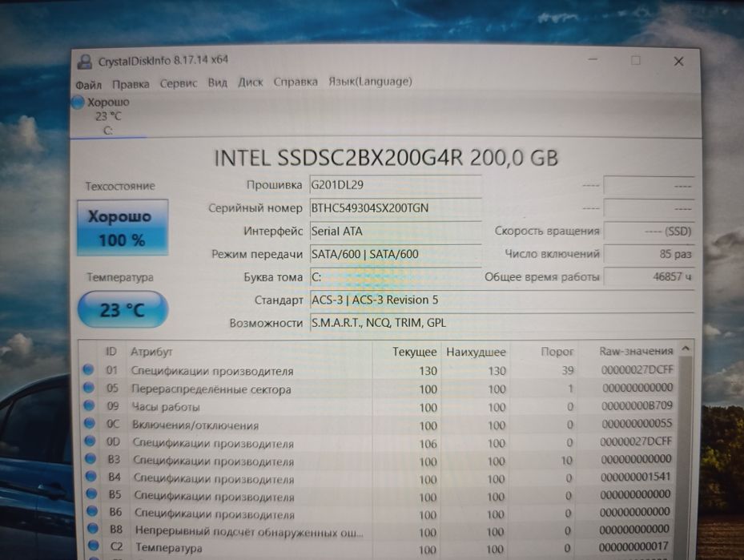Open the Диск menu

[250, 82]
